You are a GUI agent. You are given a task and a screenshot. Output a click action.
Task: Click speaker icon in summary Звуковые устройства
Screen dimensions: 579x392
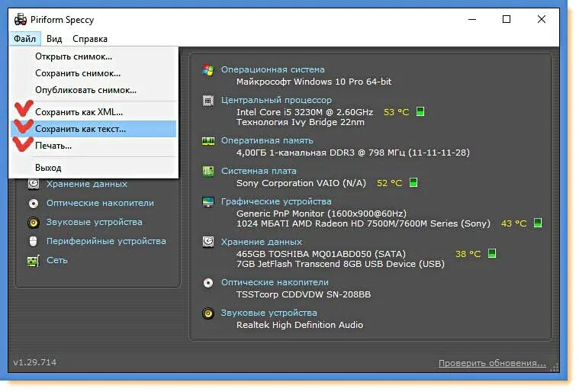click(208, 313)
